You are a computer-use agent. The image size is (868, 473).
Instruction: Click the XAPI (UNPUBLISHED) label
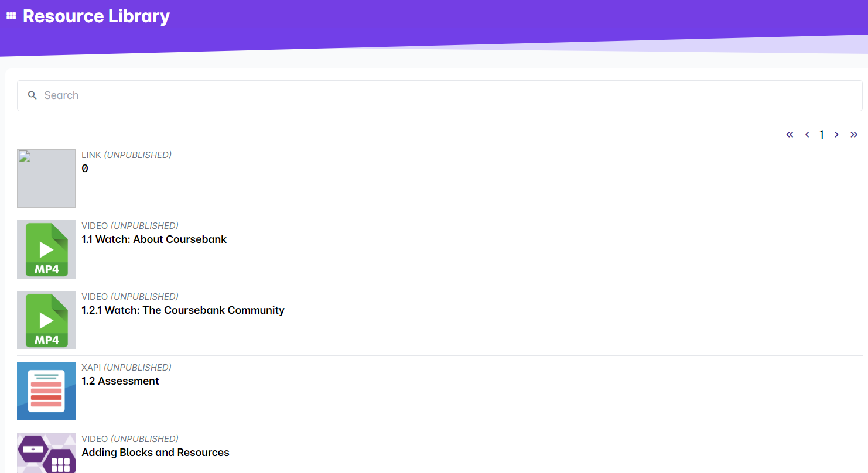click(x=127, y=368)
